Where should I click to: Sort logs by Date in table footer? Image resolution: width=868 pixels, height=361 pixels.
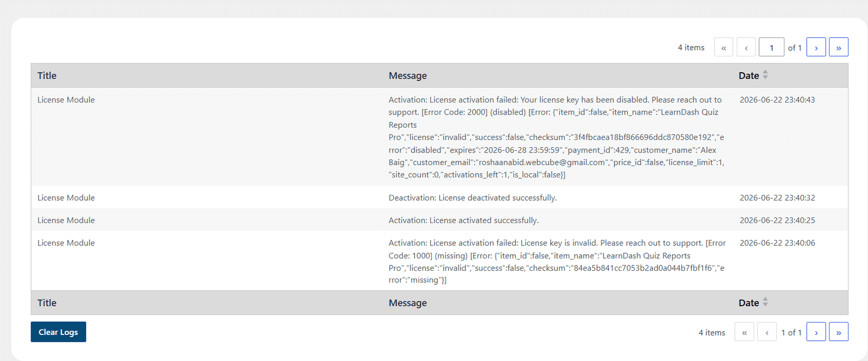(749, 303)
